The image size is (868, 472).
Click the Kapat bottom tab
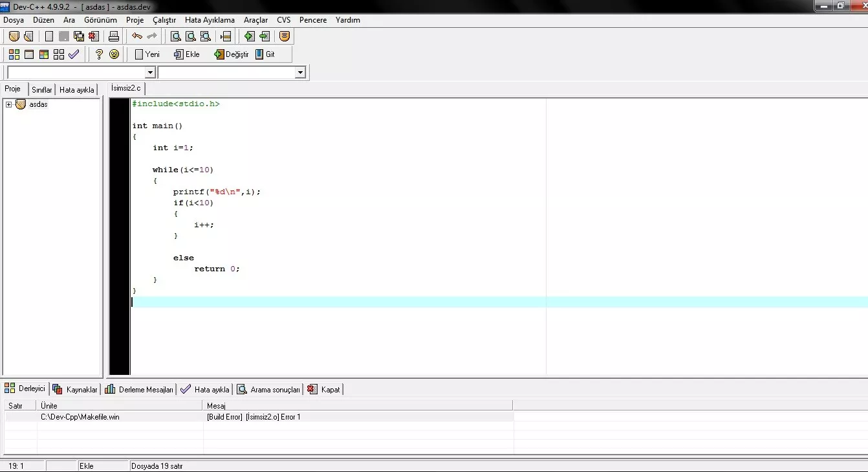click(324, 389)
